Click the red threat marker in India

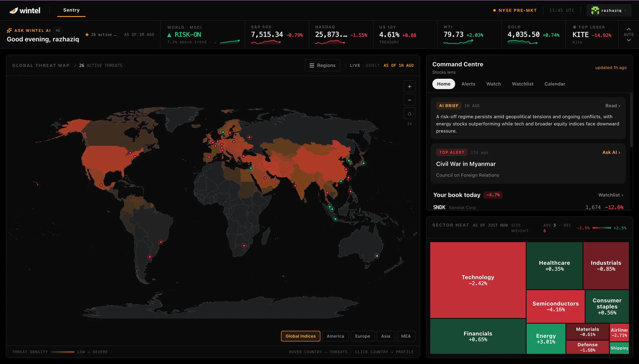295,186
